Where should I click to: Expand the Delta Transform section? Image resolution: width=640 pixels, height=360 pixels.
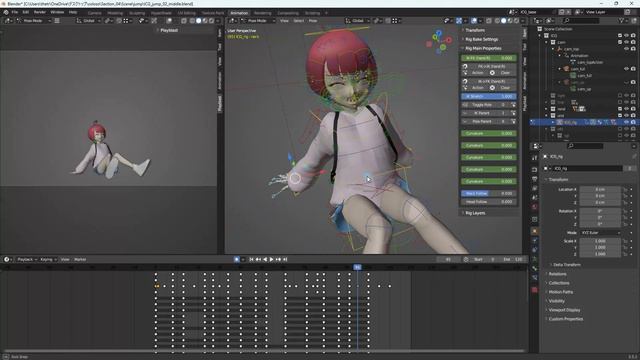tap(567, 265)
